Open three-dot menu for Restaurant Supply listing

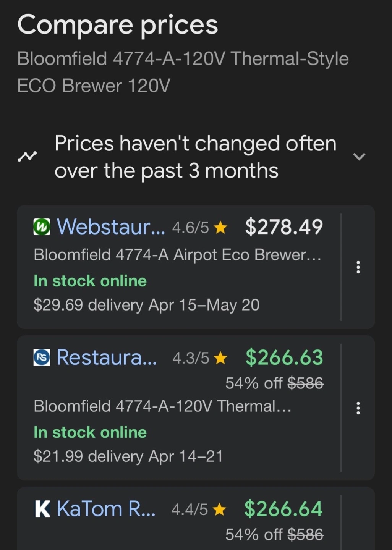tap(358, 408)
